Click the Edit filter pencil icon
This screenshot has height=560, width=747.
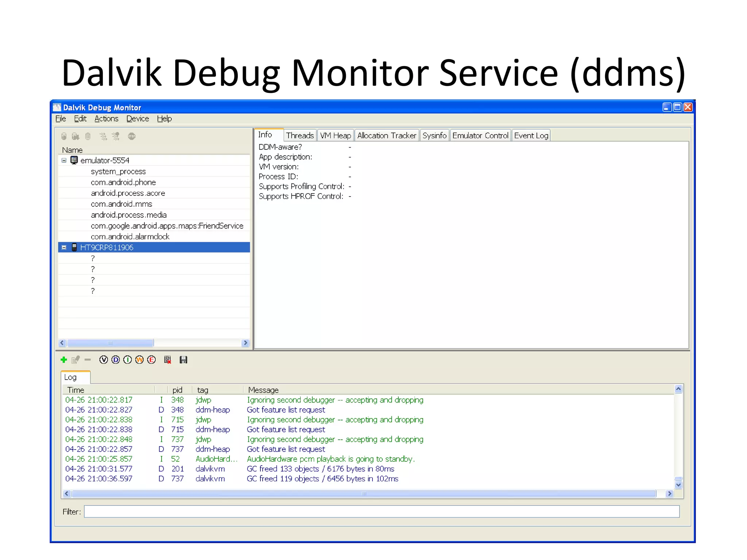(76, 360)
